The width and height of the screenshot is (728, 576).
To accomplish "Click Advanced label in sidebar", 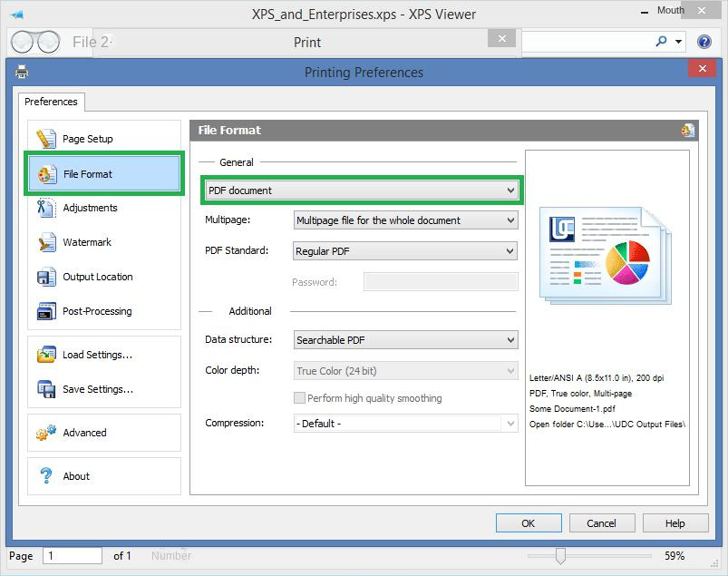I will 85,433.
